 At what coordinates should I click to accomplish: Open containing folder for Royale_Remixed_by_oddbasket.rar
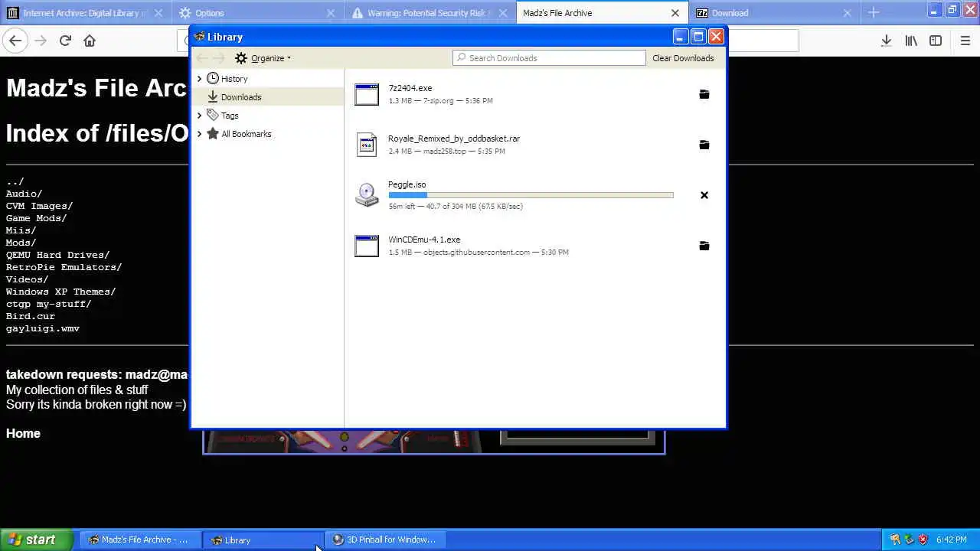click(x=704, y=145)
